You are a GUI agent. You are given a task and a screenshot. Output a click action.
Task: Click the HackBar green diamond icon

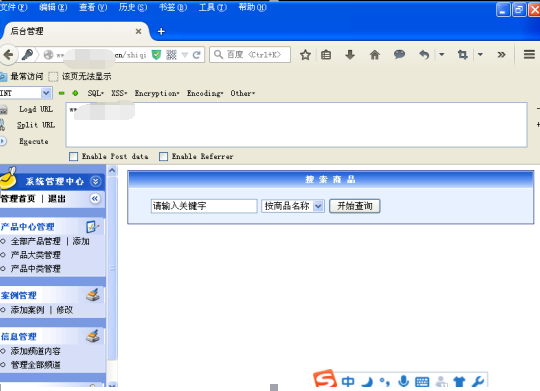coord(75,93)
